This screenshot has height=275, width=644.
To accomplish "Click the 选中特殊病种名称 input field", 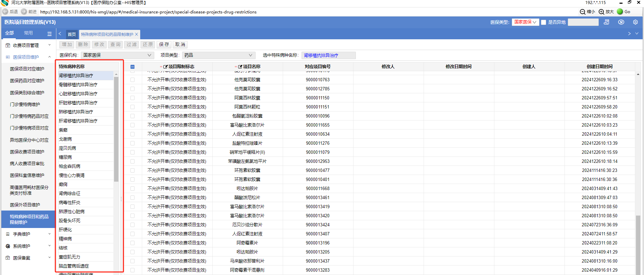I will click(x=328, y=55).
